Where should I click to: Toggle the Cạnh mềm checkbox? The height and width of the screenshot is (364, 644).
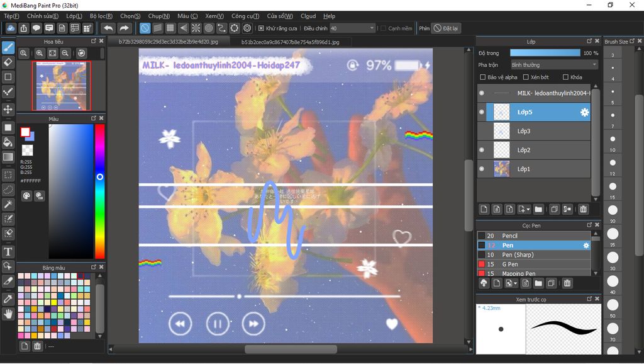tap(383, 28)
